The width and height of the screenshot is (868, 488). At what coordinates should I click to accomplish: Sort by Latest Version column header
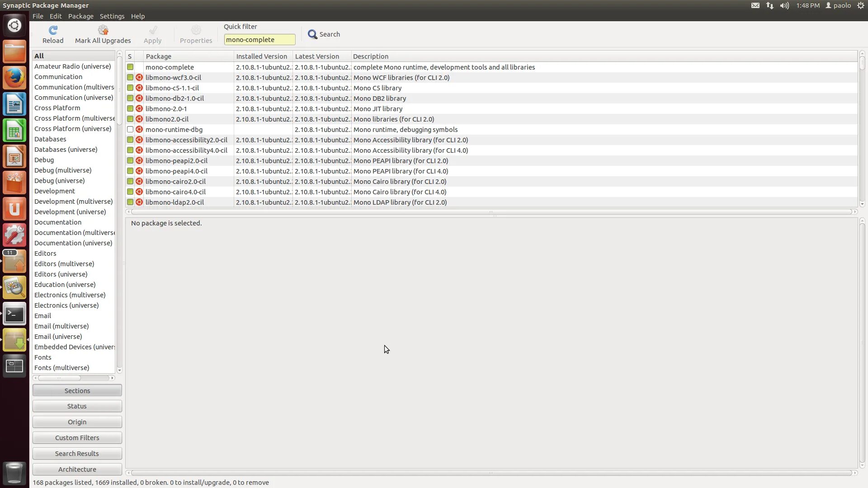[322, 56]
